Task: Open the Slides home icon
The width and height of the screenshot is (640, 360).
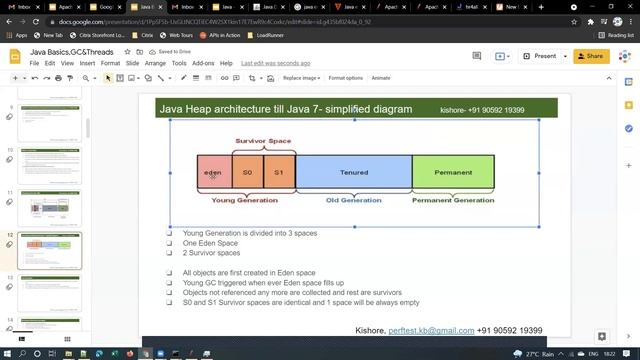Action: [15, 56]
